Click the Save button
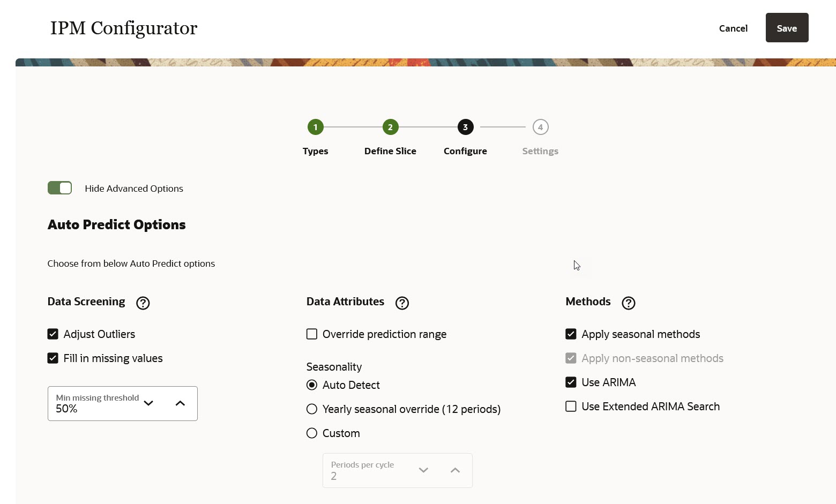Viewport: 836px width, 504px height. coord(787,28)
